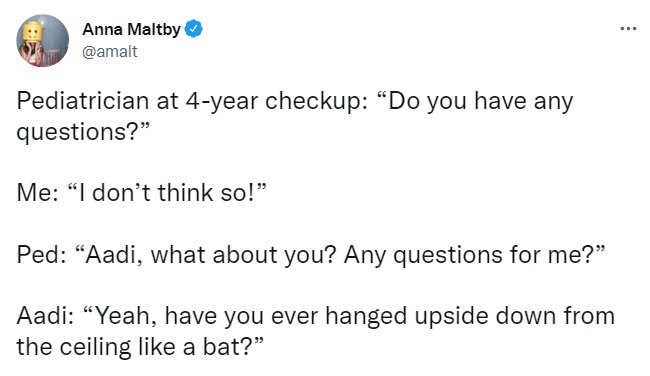The width and height of the screenshot is (650, 376).
Task: Click the "Aadi:" speaker label
Action: [45, 316]
